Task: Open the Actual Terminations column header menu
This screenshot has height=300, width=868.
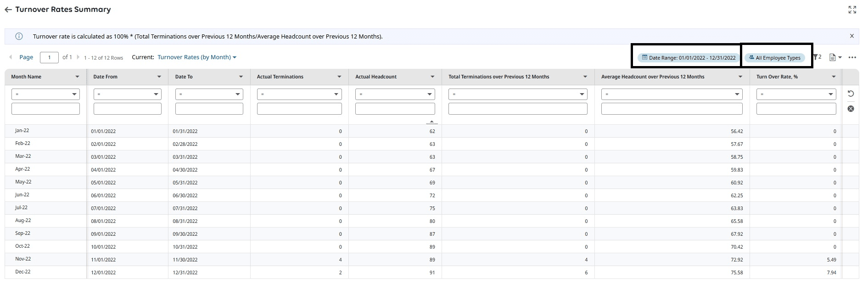Action: click(339, 77)
